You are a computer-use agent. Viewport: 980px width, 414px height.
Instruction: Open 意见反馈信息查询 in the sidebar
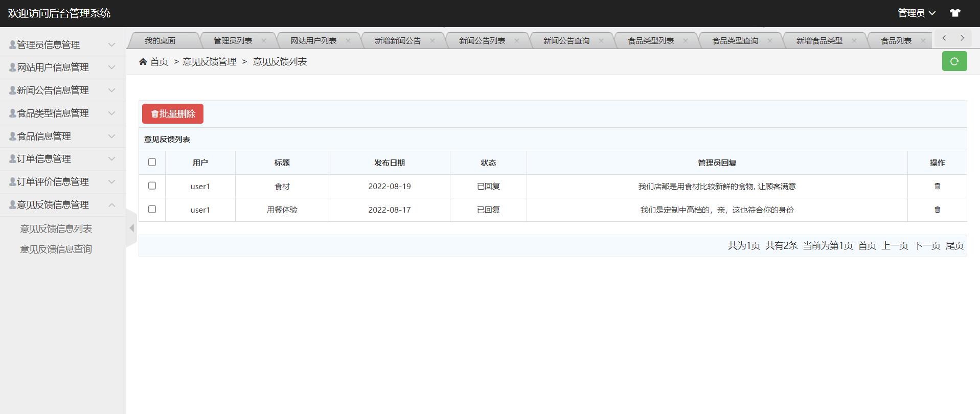[56, 249]
